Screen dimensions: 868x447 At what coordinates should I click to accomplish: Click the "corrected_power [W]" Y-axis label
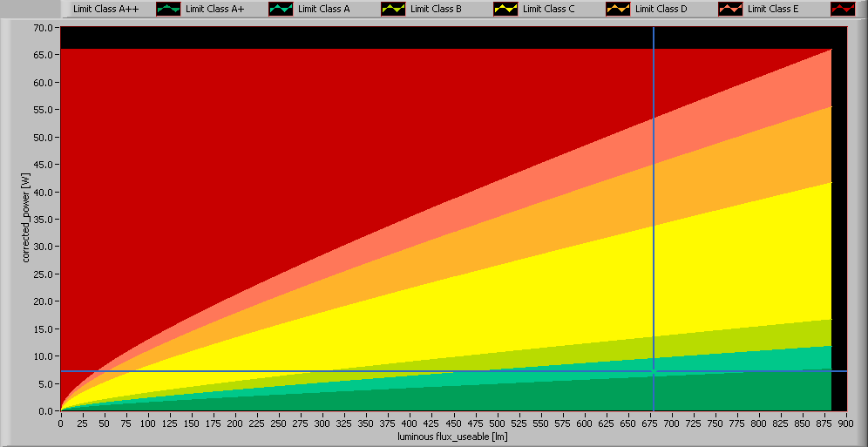click(26, 218)
